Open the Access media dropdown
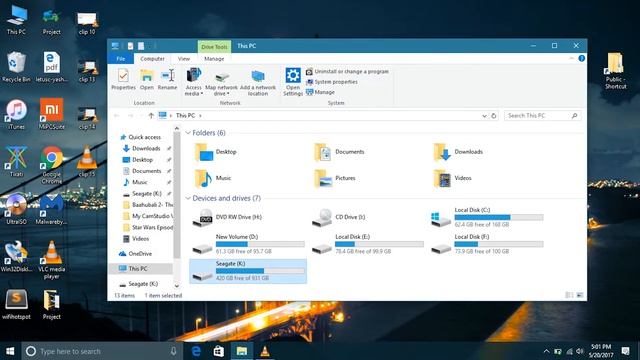Screen dimensions: 640x360 193,82
